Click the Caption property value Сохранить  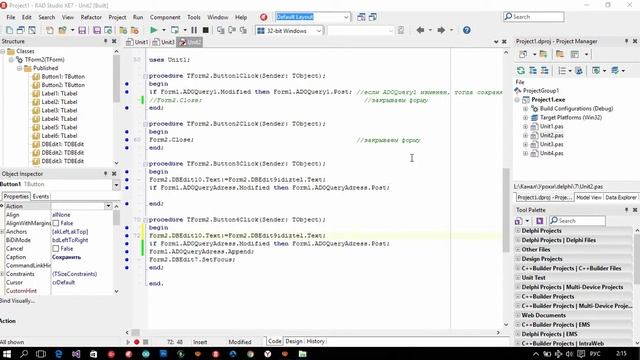[67, 257]
